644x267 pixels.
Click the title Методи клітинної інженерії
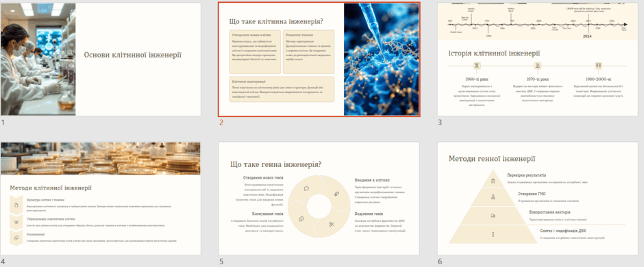tap(51, 188)
